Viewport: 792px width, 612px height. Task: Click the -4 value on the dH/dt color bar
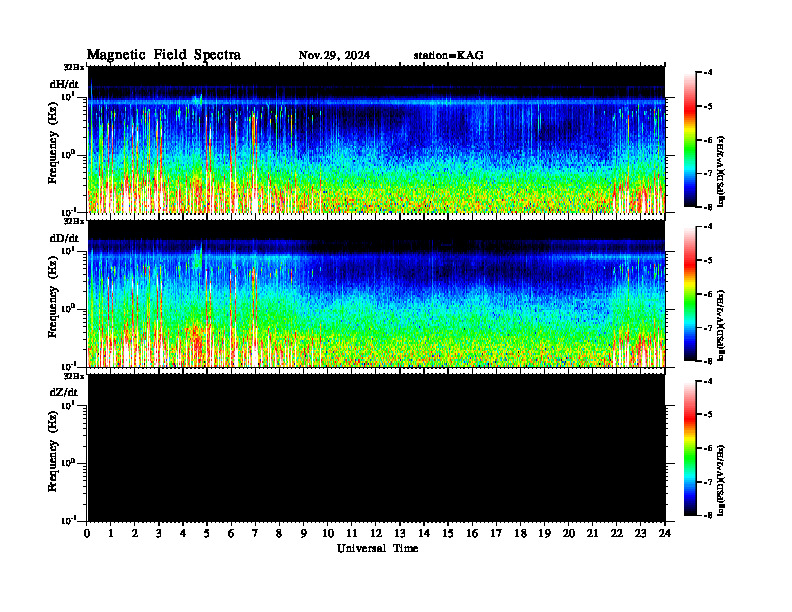pos(708,73)
